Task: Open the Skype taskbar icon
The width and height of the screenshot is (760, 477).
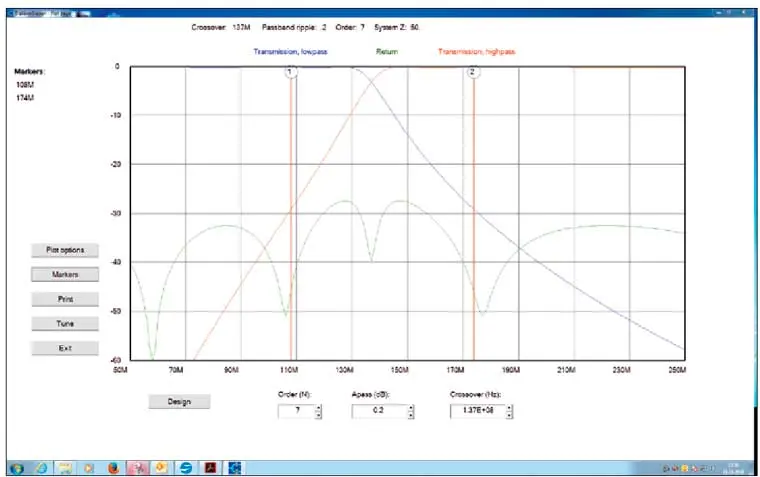Action: point(186,468)
